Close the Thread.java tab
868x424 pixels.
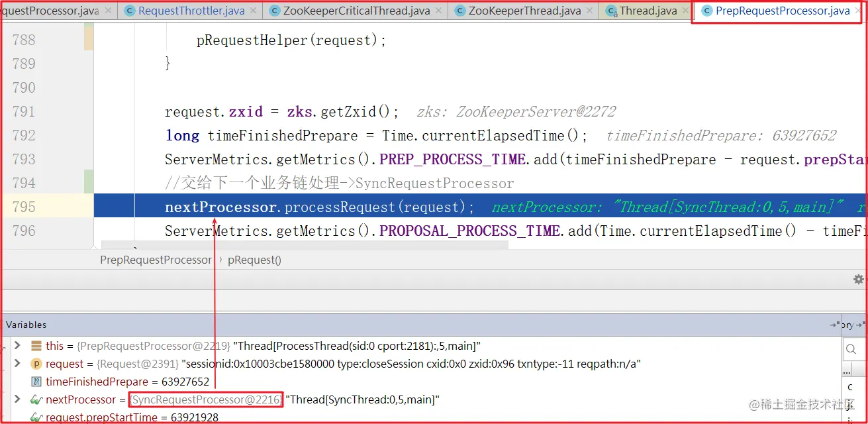[687, 11]
